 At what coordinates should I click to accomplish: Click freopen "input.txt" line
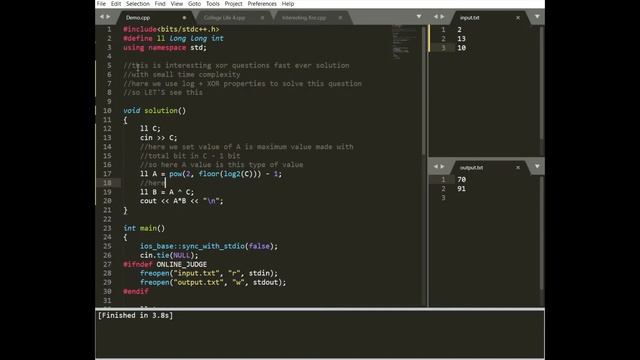[x=209, y=273]
